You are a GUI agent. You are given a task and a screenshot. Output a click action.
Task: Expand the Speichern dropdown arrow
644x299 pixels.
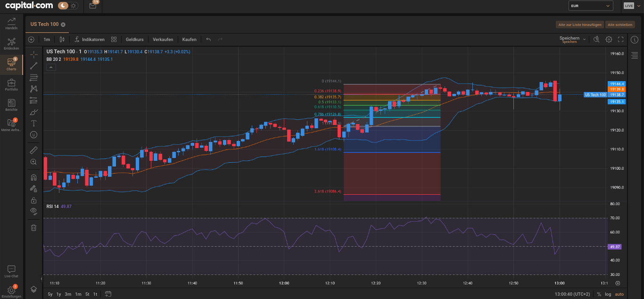(x=585, y=40)
